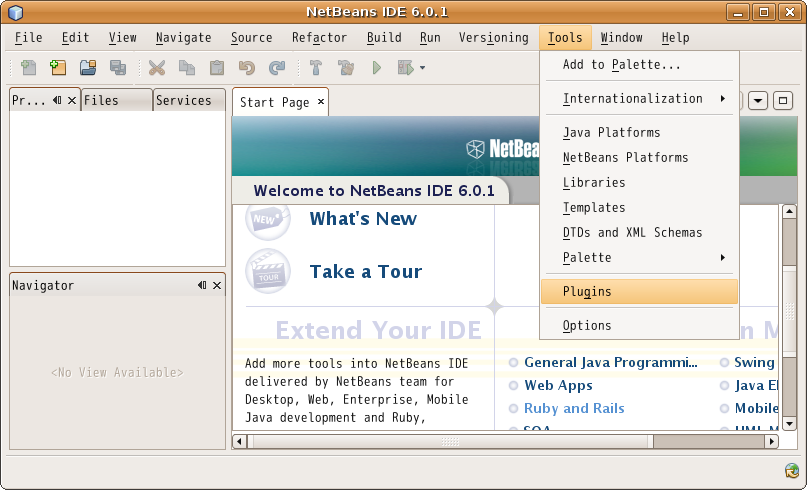Click the Save All toolbar icon
Screen dimensions: 807x490
tap(117, 68)
